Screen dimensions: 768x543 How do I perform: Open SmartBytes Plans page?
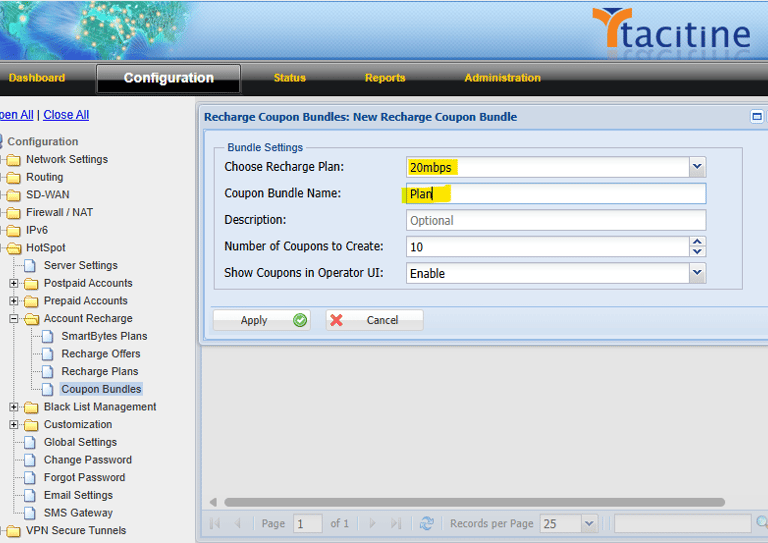pos(104,336)
